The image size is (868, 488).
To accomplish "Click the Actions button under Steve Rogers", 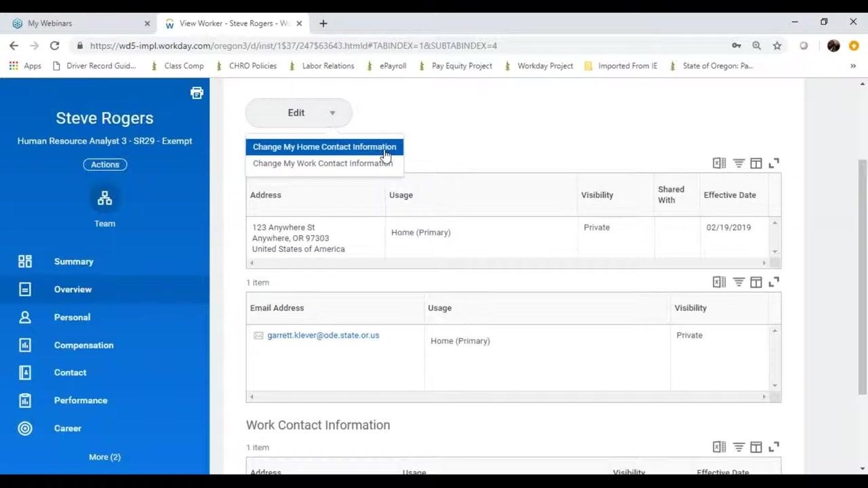I will tap(105, 165).
